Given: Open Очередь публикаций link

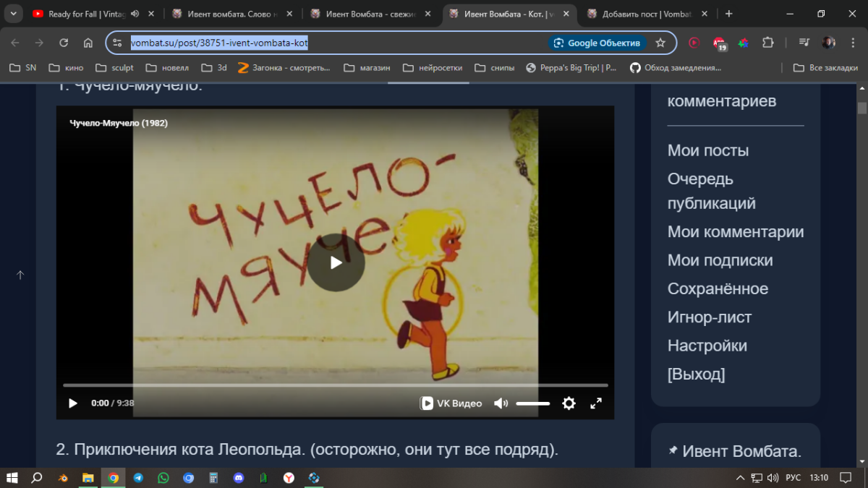Looking at the screenshot, I should pyautogui.click(x=712, y=191).
